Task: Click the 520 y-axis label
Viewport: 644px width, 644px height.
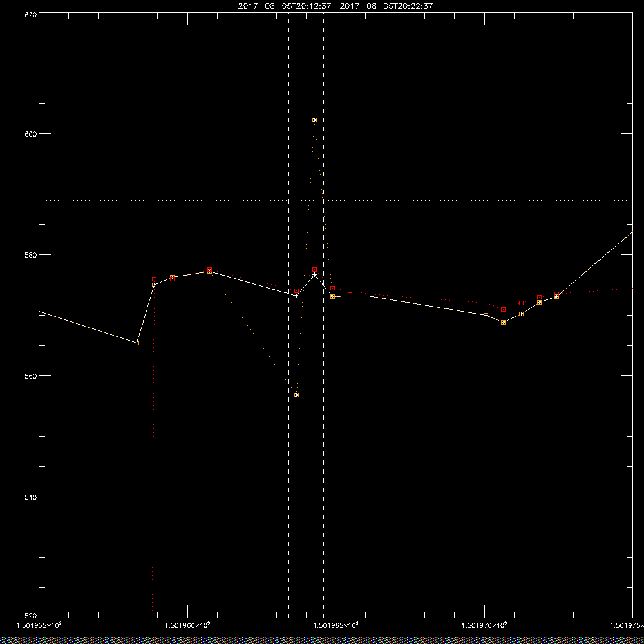Action: point(31,616)
